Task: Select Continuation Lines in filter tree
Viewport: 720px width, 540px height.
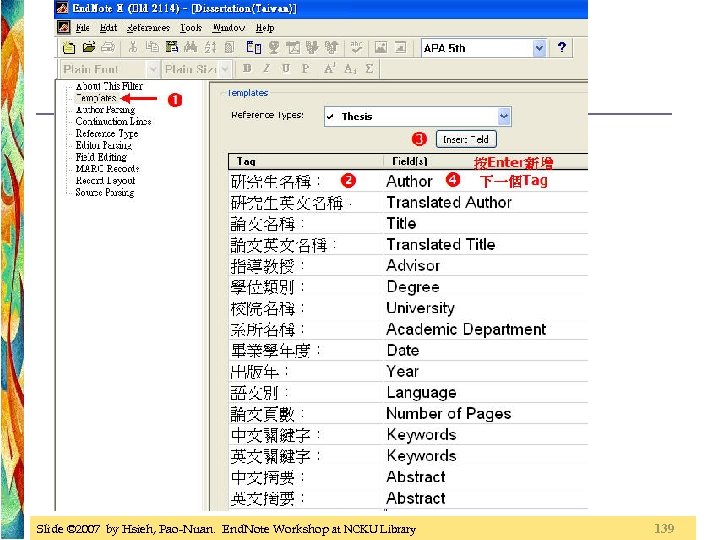Action: [113, 122]
